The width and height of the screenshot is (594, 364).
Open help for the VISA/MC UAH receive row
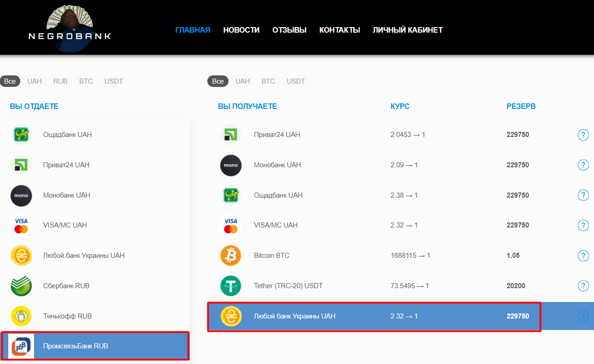coord(583,226)
